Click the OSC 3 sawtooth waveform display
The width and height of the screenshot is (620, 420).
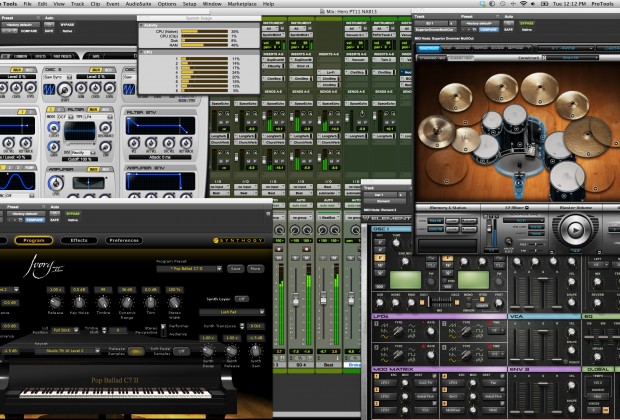(49, 89)
